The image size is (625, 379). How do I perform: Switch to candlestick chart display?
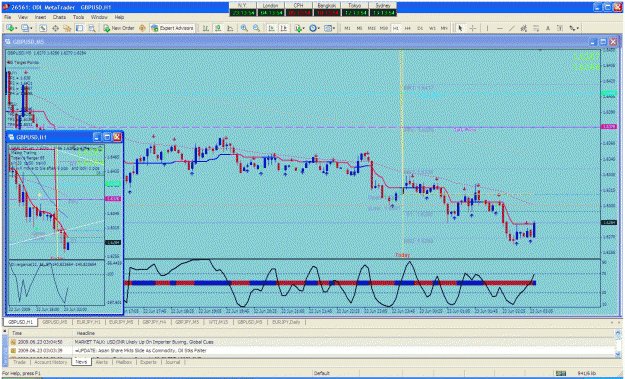click(218, 28)
